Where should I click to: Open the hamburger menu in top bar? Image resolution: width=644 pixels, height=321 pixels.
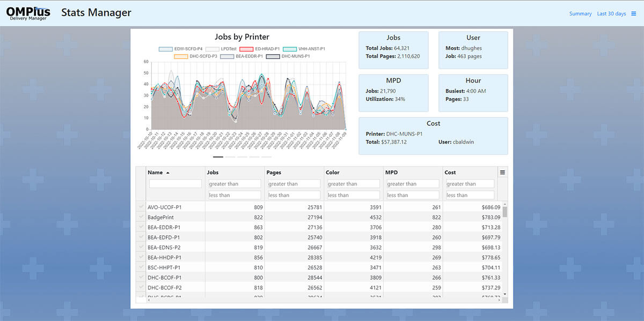(633, 14)
